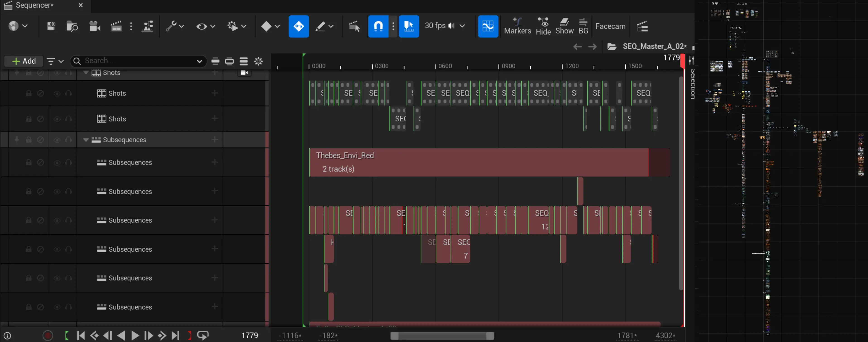Open the pencil edit mode dropdown
Screen dimensions: 868x342
click(324, 26)
